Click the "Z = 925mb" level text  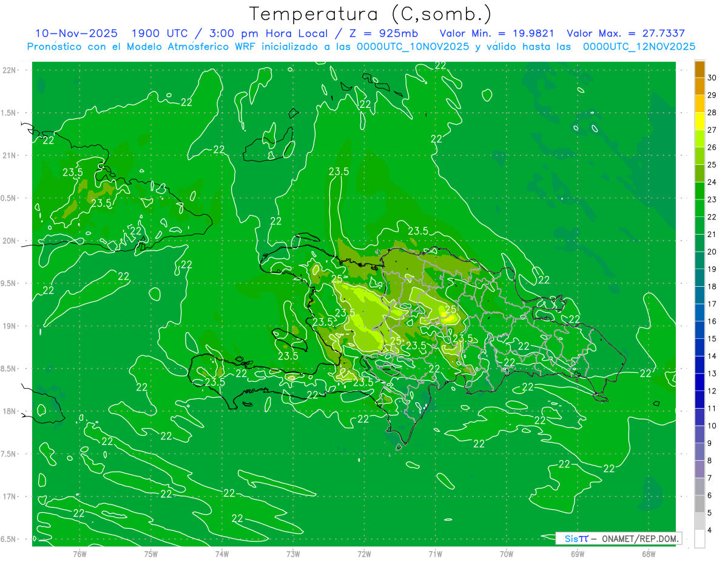click(x=383, y=33)
